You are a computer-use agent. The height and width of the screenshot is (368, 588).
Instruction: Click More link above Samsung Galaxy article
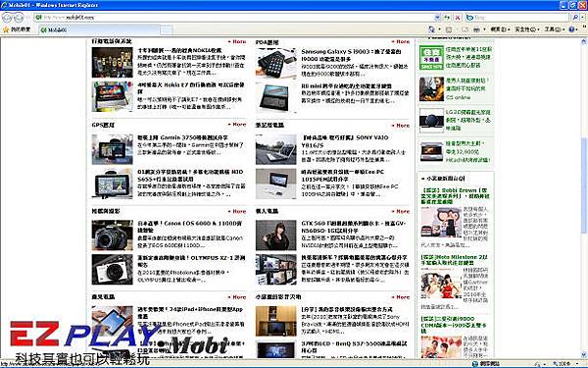point(401,41)
